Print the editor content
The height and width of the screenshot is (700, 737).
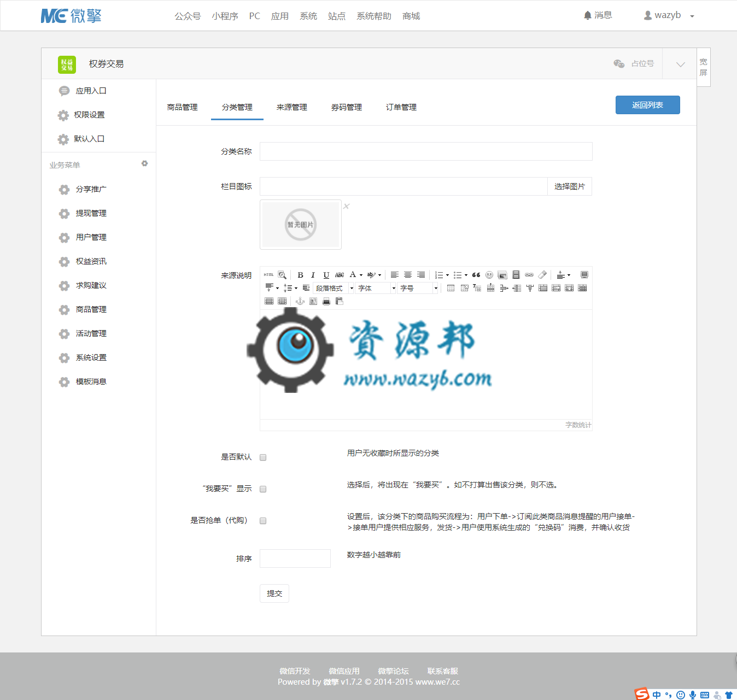click(326, 301)
